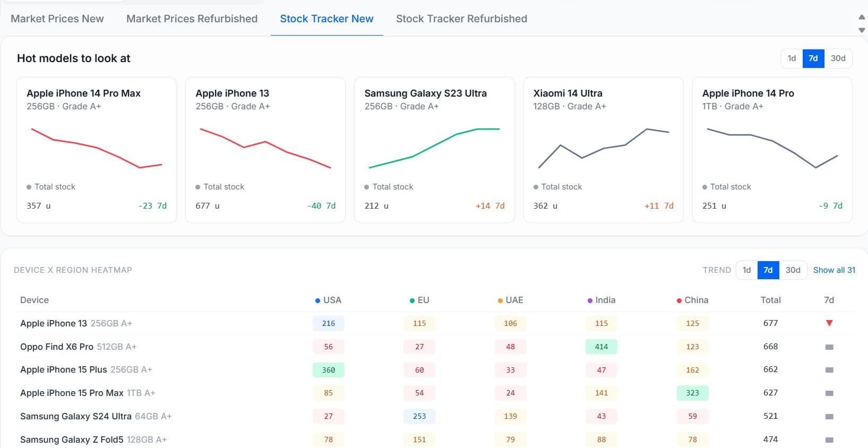Screen dimensions: 868x448
Task: Click EU cell 253 for Galaxy S24 Ultra
Action: pyautogui.click(x=419, y=417)
